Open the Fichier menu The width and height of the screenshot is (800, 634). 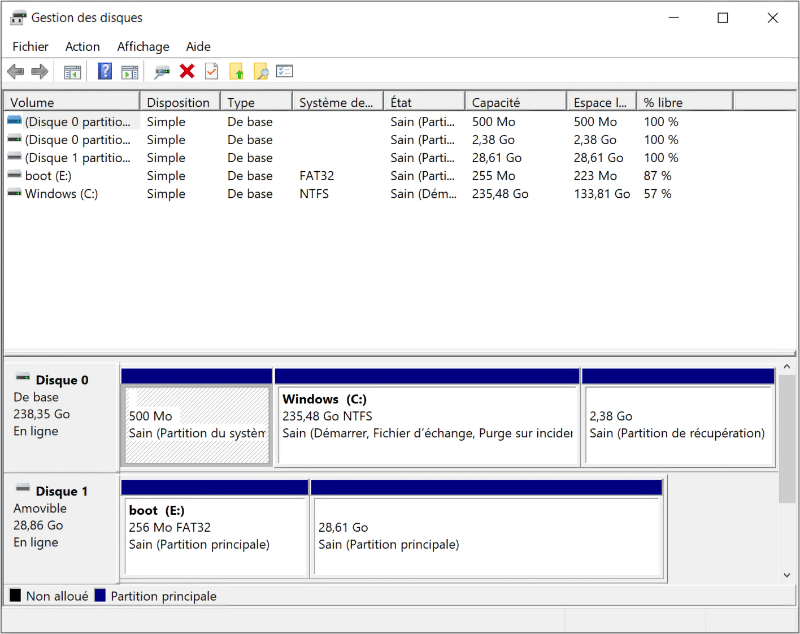click(30, 46)
